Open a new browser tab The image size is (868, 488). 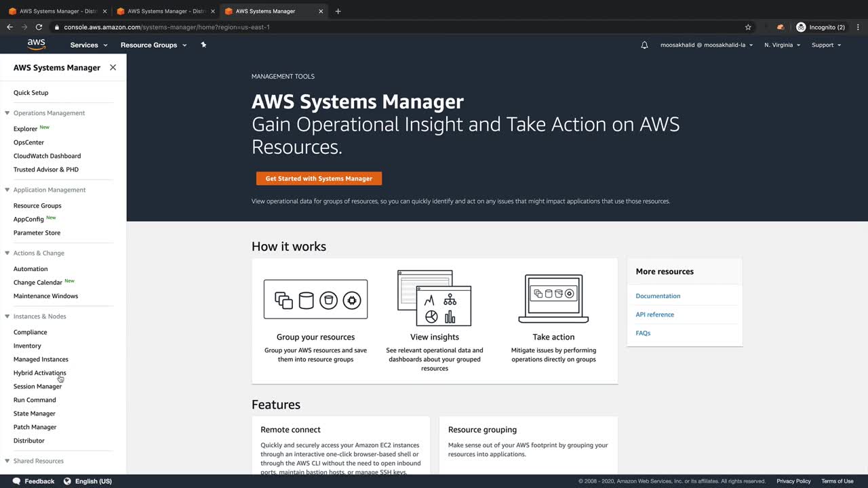coord(338,11)
